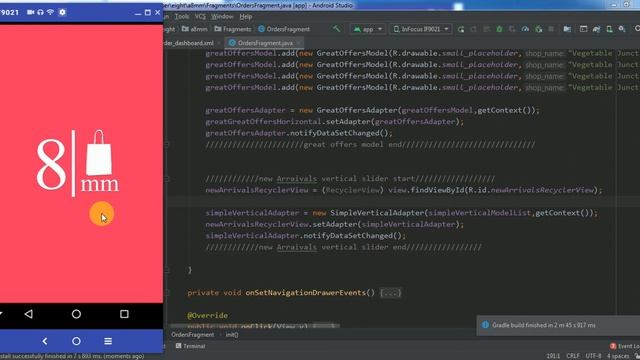
Task: Click the SDK Manager toolbar icon
Action: (622, 29)
